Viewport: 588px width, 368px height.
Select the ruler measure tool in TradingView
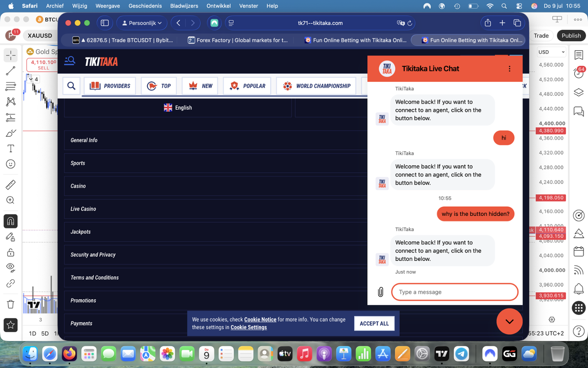(x=11, y=184)
